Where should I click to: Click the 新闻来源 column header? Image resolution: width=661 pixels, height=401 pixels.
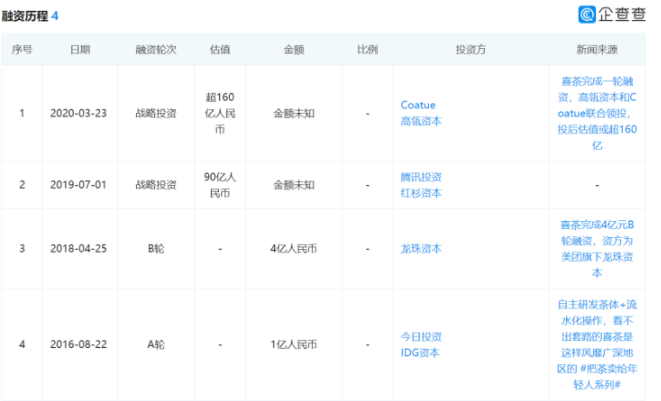pos(596,49)
